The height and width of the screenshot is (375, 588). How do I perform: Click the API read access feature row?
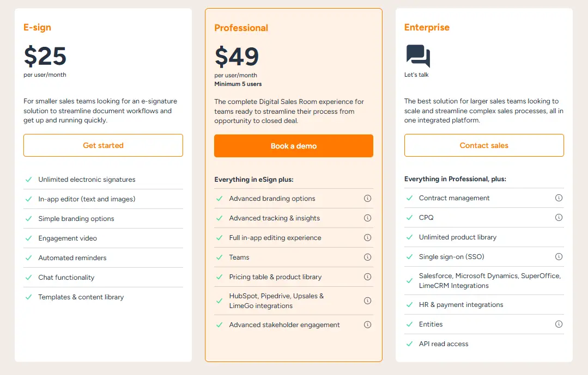click(x=484, y=344)
